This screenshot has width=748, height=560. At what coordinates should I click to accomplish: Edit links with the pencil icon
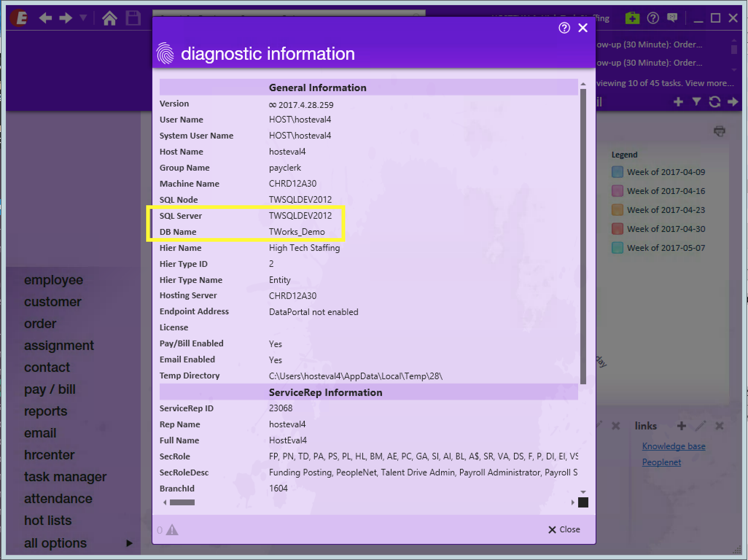(701, 425)
